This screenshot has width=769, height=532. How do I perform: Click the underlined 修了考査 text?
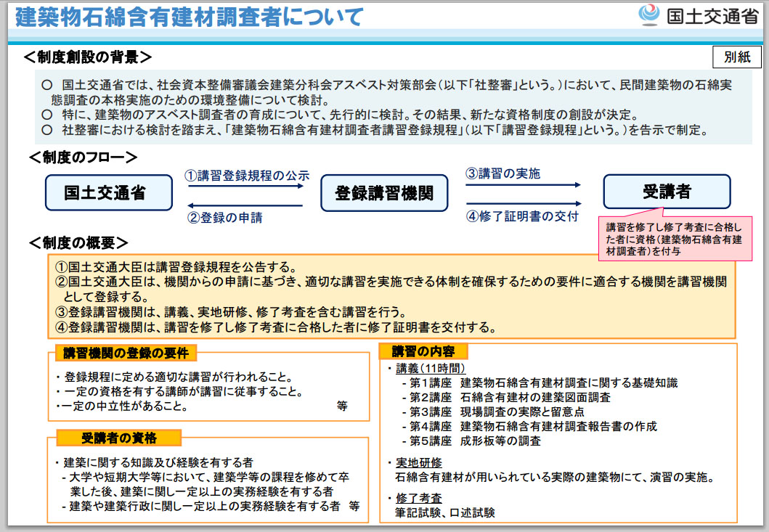419,498
